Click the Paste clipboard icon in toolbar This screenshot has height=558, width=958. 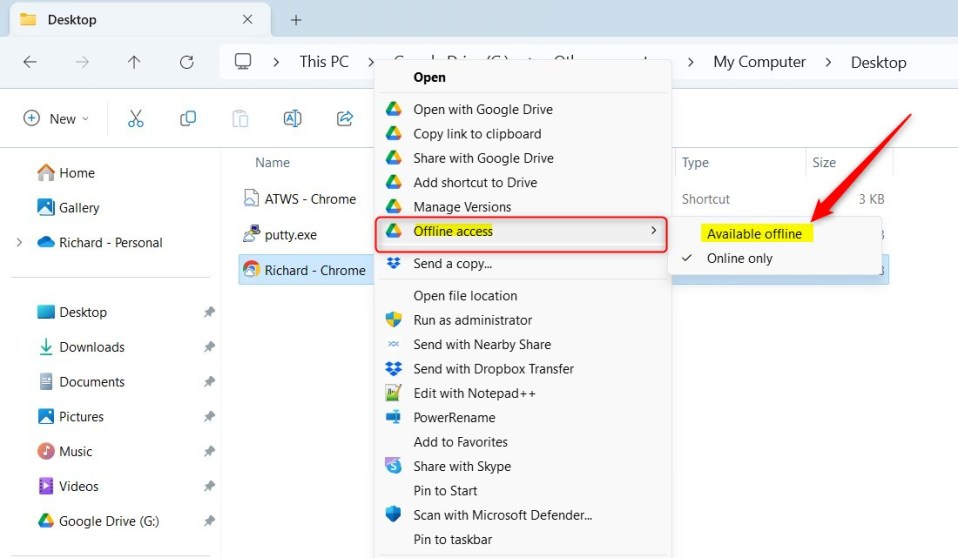(x=240, y=119)
